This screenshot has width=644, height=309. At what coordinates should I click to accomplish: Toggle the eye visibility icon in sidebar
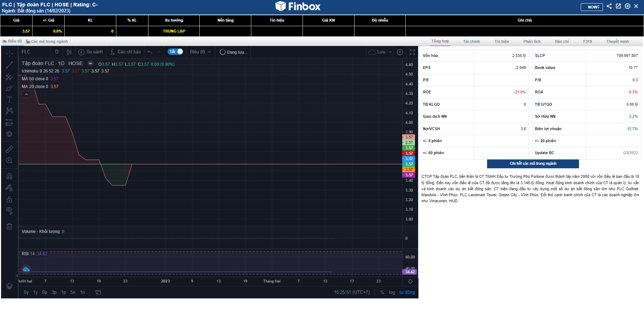tap(10, 211)
